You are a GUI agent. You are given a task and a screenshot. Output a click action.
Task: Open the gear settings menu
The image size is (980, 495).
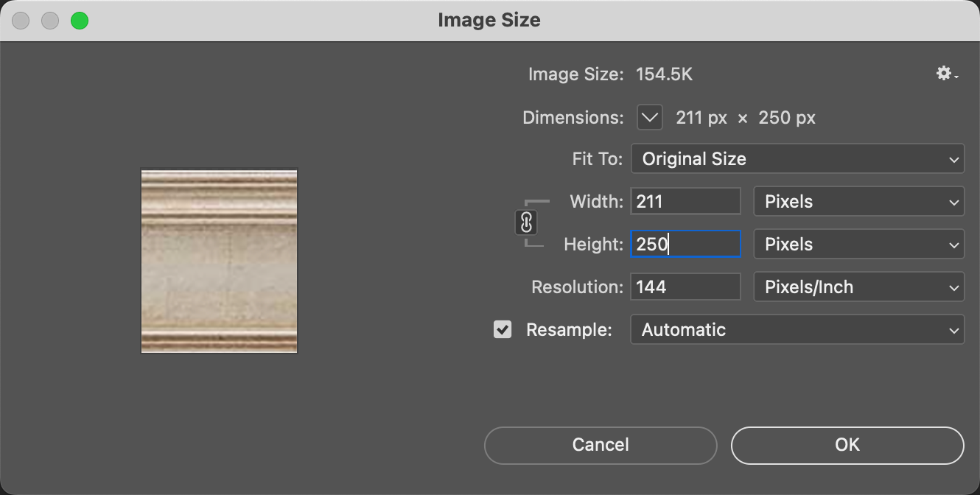946,74
